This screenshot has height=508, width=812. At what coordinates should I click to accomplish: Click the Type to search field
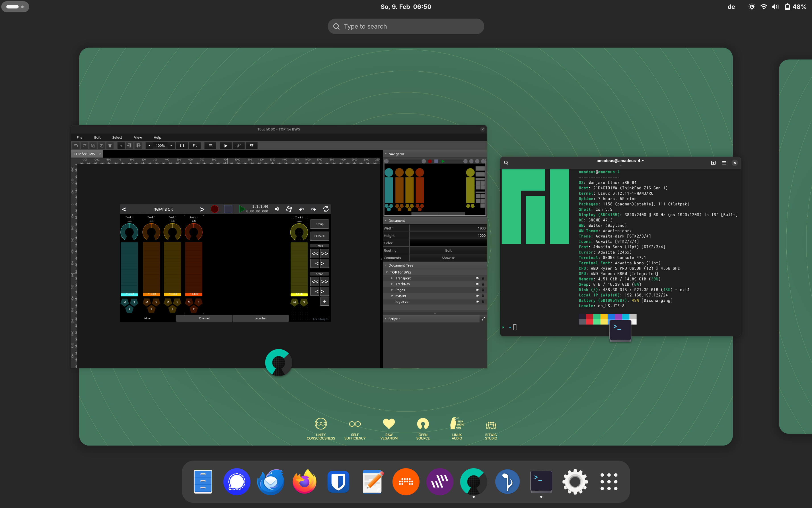click(405, 26)
